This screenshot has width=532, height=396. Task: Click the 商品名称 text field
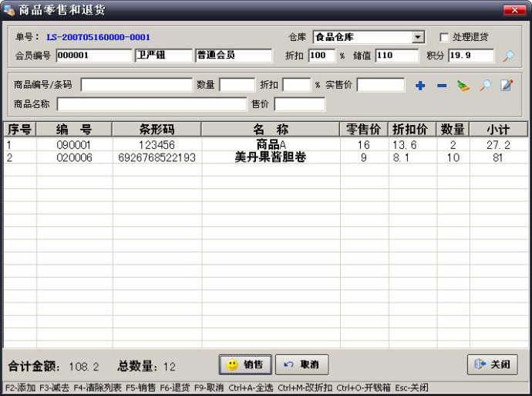151,103
